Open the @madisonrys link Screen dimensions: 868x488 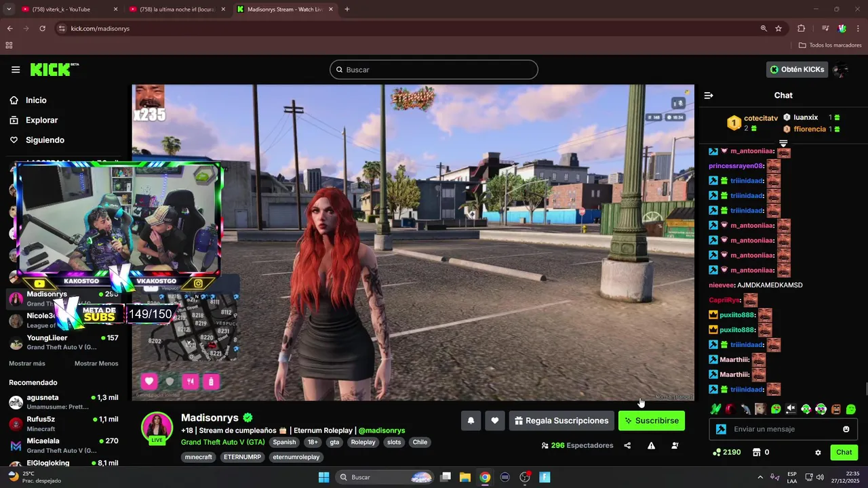pyautogui.click(x=382, y=430)
